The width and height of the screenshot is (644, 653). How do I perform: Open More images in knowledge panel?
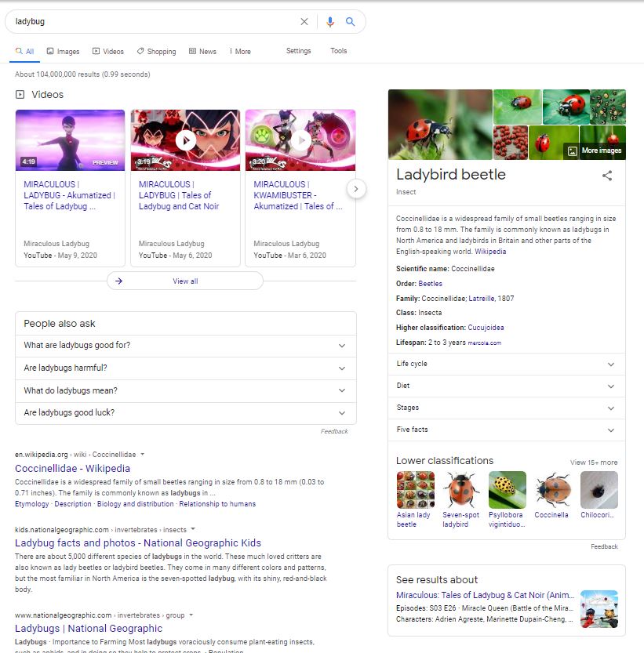[595, 151]
